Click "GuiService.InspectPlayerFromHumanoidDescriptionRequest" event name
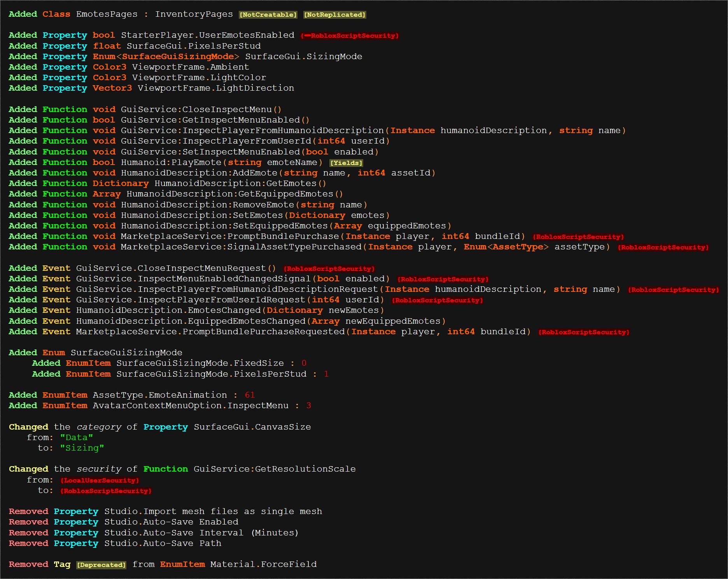 227,289
